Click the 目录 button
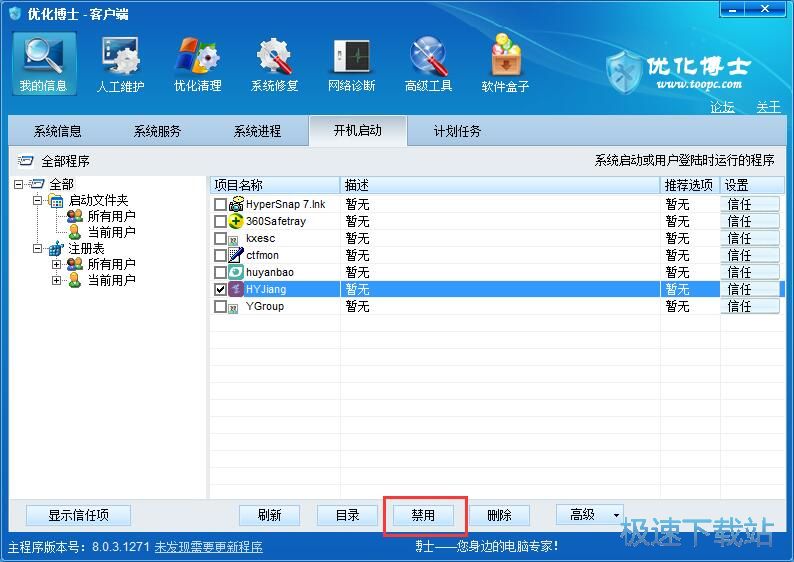 coord(347,515)
